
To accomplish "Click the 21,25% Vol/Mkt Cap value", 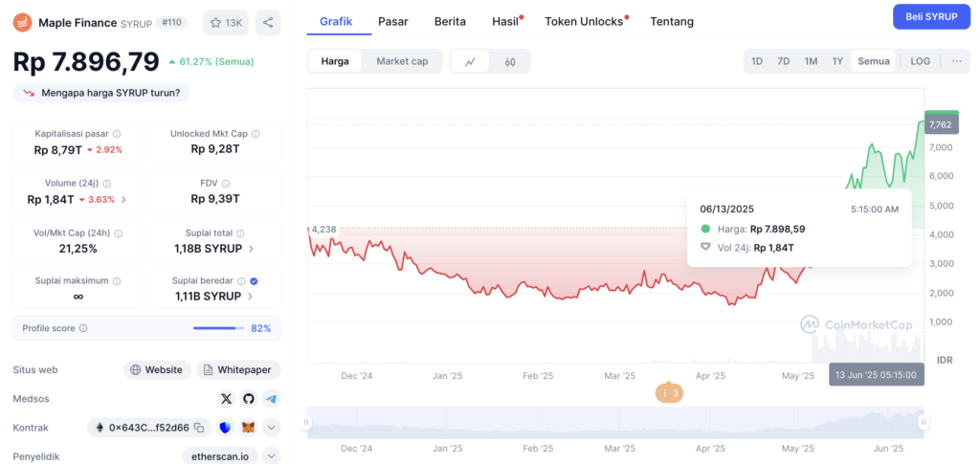I will tap(78, 249).
